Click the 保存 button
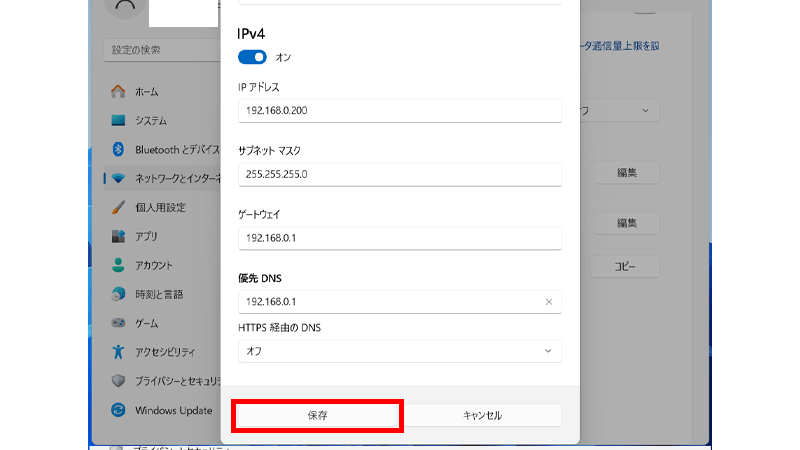The height and width of the screenshot is (450, 800). pos(317,416)
